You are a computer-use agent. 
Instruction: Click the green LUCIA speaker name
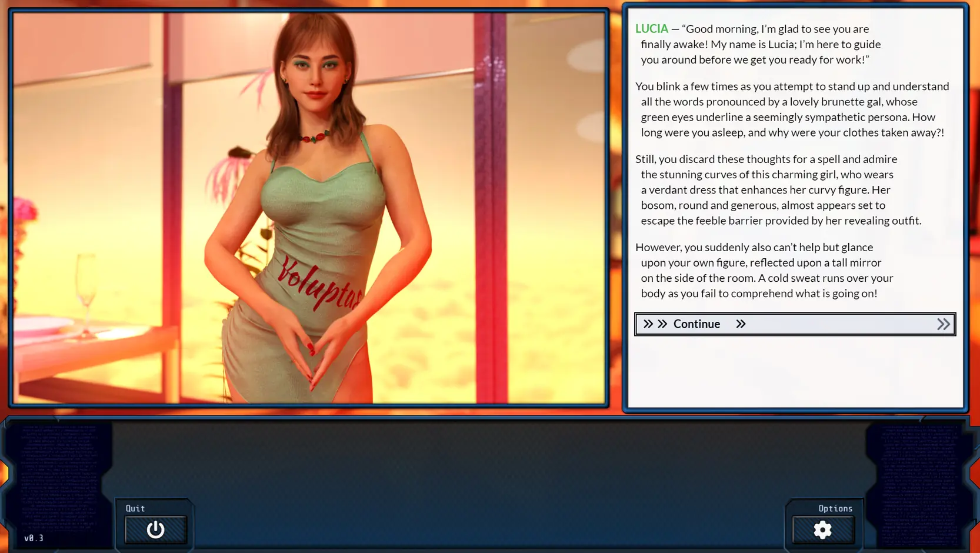pos(651,29)
